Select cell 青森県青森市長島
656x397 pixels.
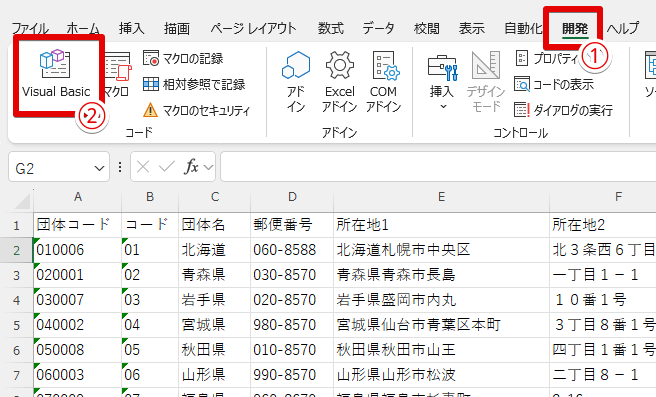click(x=441, y=275)
